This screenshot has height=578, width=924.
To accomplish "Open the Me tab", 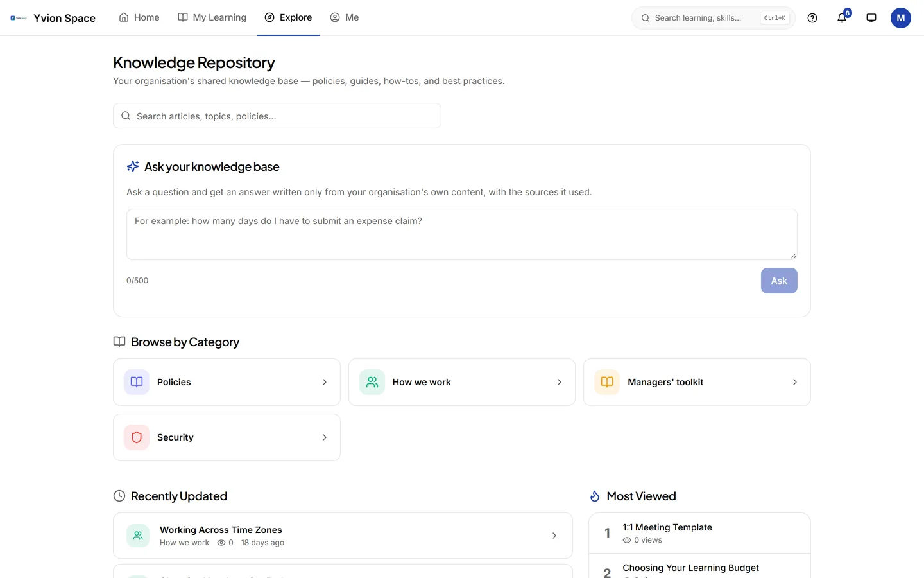I will coord(345,17).
